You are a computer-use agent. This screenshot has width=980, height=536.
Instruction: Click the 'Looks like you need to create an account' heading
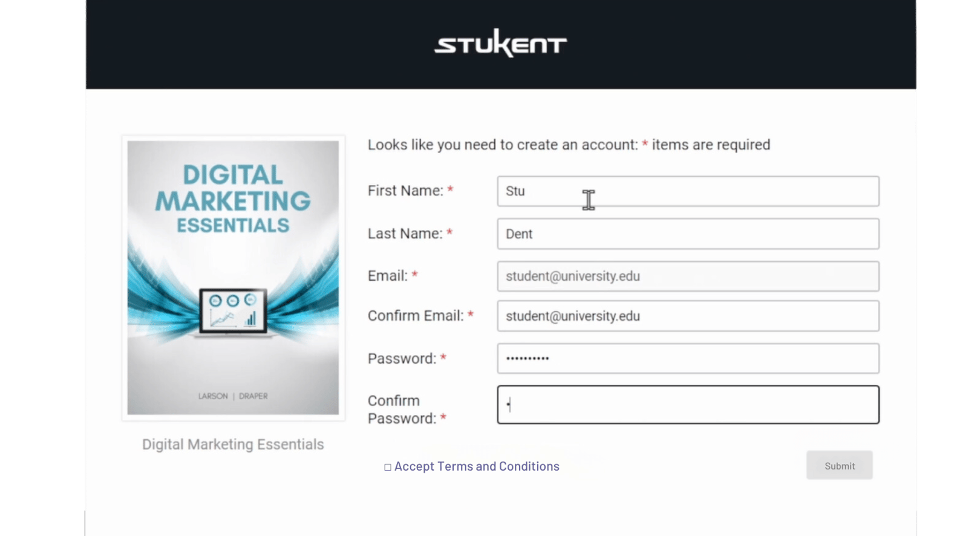(x=569, y=145)
